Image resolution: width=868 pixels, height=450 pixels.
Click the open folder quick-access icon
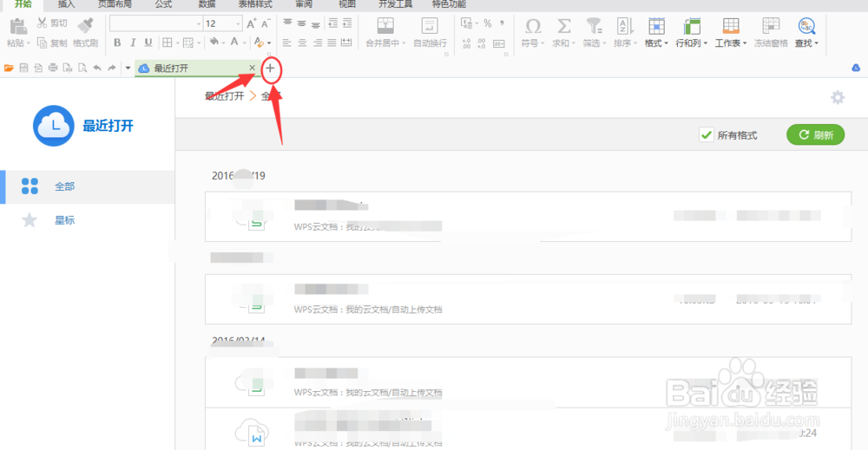[x=9, y=68]
